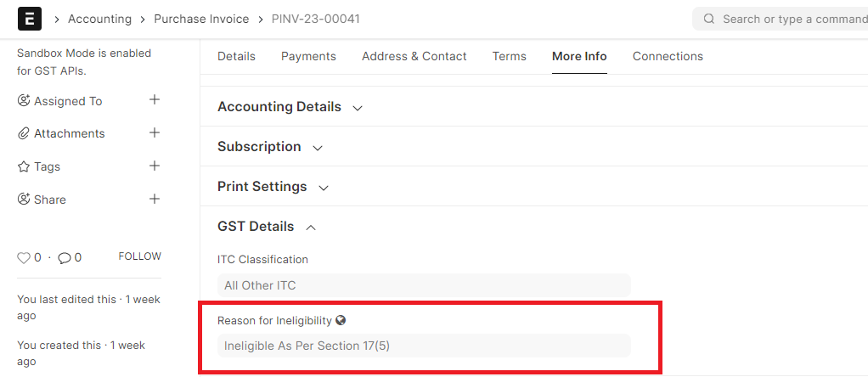
Task: Add a tag with the plus icon
Action: coord(155,166)
